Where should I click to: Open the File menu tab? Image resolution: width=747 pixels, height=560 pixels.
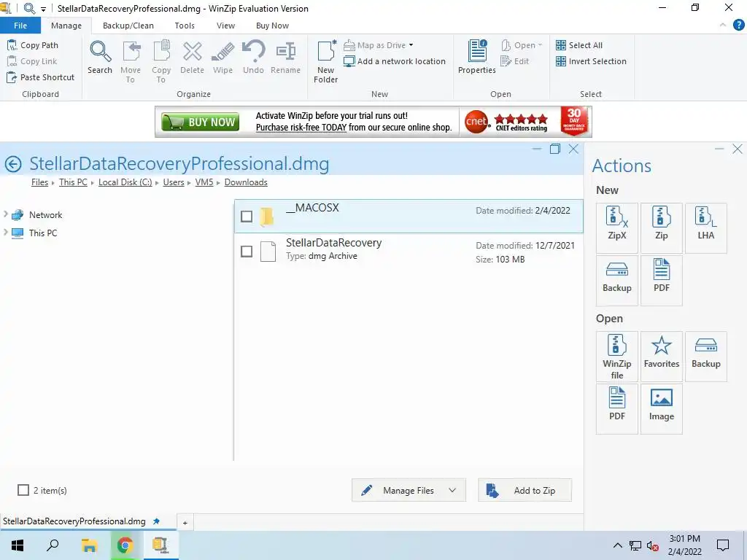pos(20,26)
